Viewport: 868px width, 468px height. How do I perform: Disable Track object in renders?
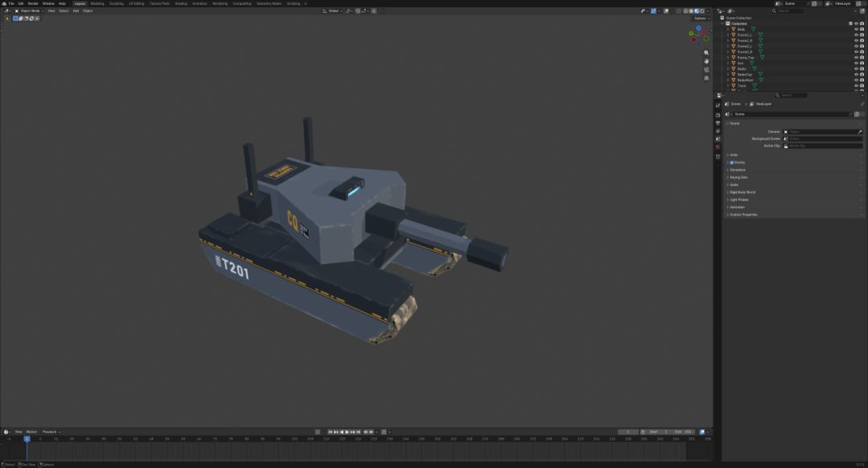pos(862,86)
